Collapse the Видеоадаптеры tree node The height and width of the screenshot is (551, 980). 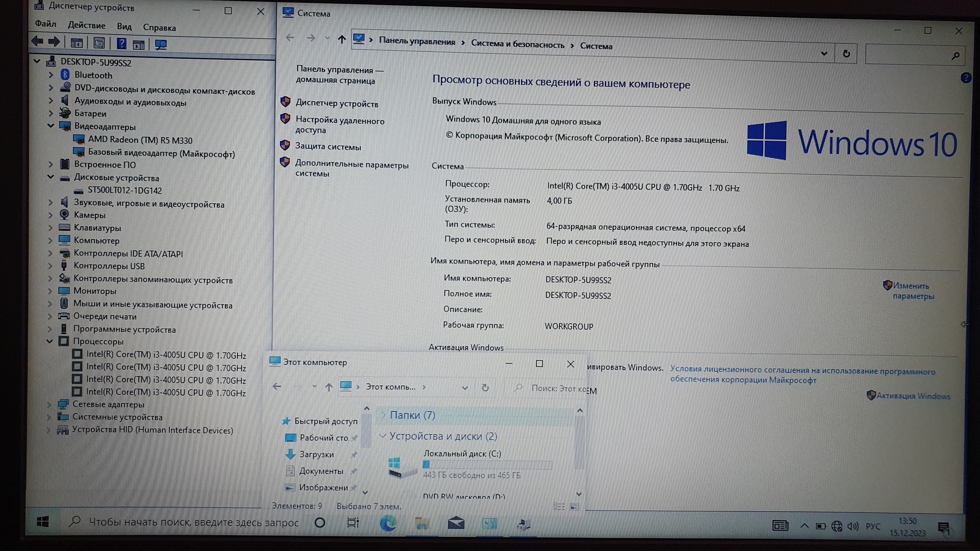[x=51, y=126]
